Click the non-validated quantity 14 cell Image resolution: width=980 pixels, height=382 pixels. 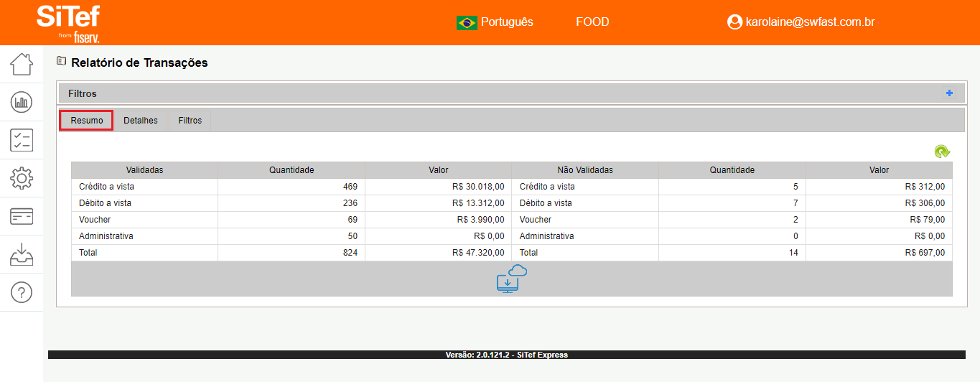point(732,253)
